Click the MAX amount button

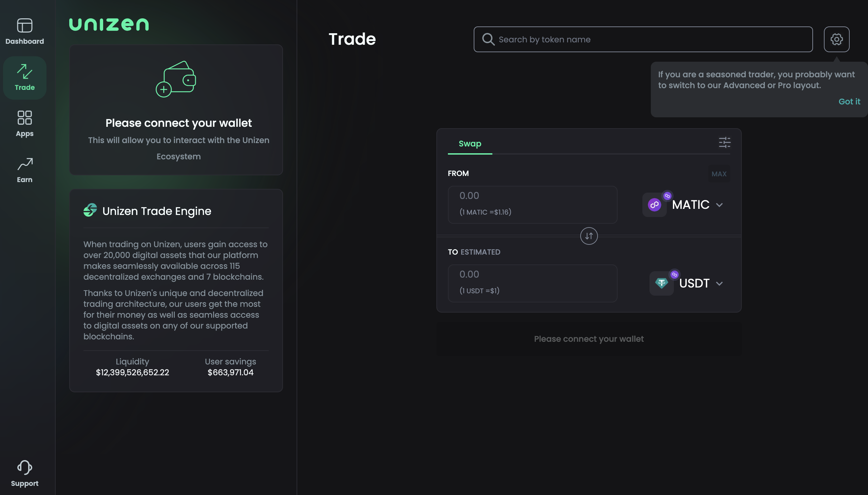[719, 174]
